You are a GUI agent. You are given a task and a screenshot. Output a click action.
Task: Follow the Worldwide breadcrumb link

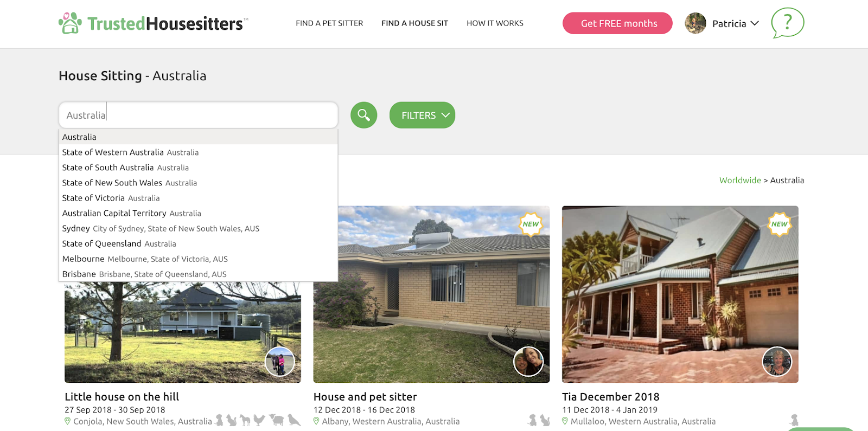pos(740,180)
